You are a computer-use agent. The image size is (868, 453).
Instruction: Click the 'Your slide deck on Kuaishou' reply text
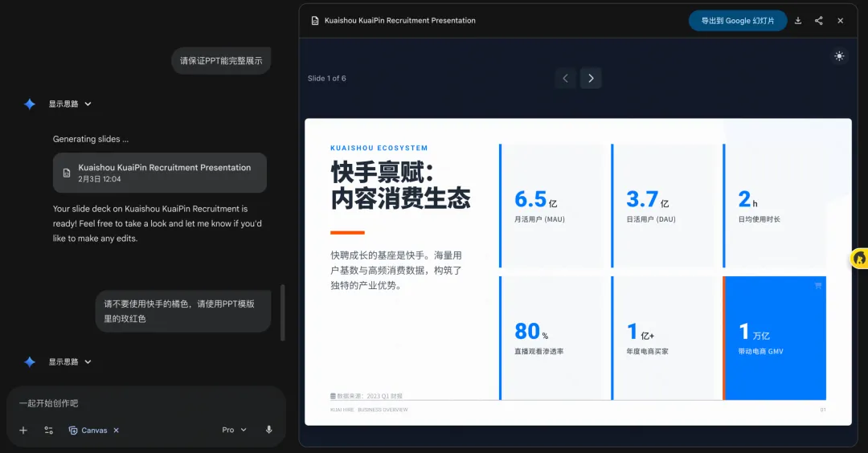pos(158,223)
